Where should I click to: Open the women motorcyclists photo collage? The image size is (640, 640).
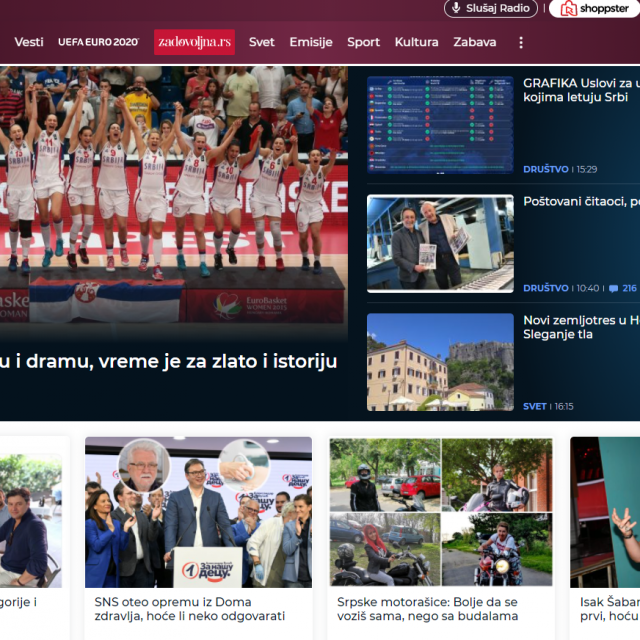pyautogui.click(x=441, y=512)
